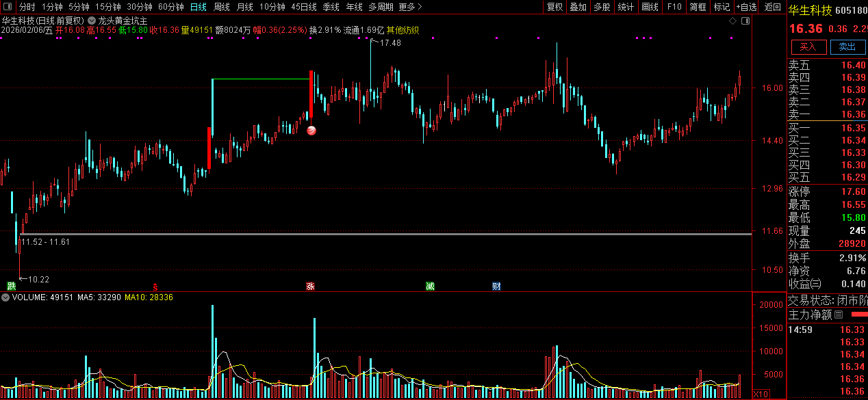This screenshot has width=868, height=400.
Task: Click the red 买入 buy button
Action: tap(808, 46)
